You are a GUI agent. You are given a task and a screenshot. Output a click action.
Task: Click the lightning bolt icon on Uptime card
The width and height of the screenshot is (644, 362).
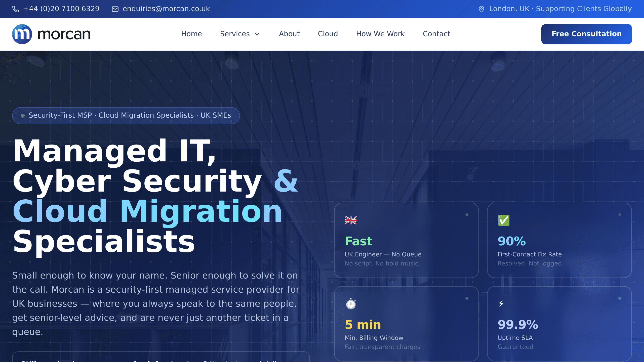pyautogui.click(x=501, y=303)
